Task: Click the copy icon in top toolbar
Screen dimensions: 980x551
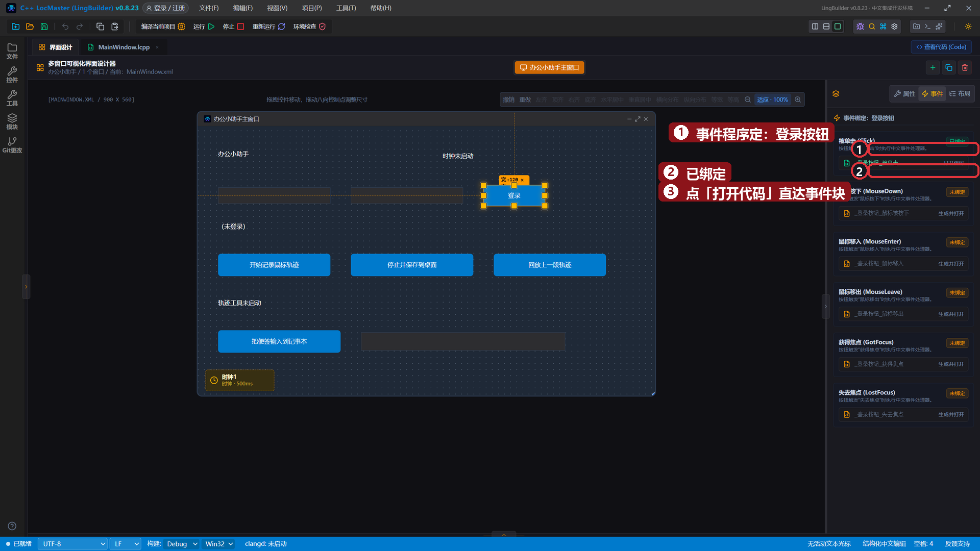Action: (x=100, y=27)
